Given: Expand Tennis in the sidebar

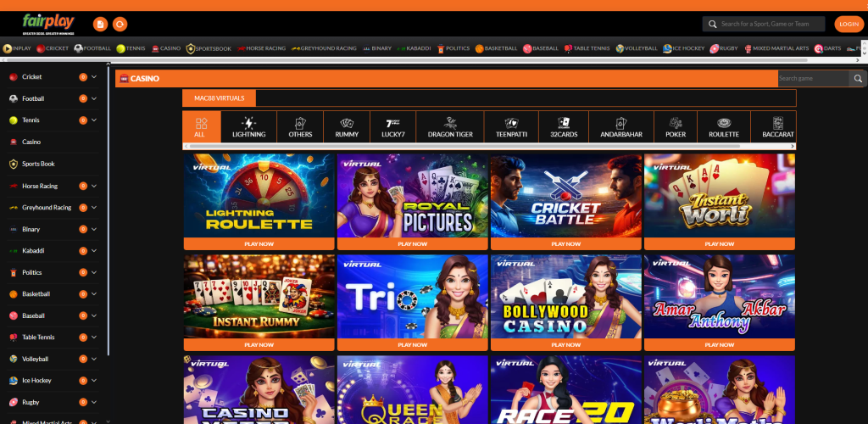Looking at the screenshot, I should tap(94, 120).
